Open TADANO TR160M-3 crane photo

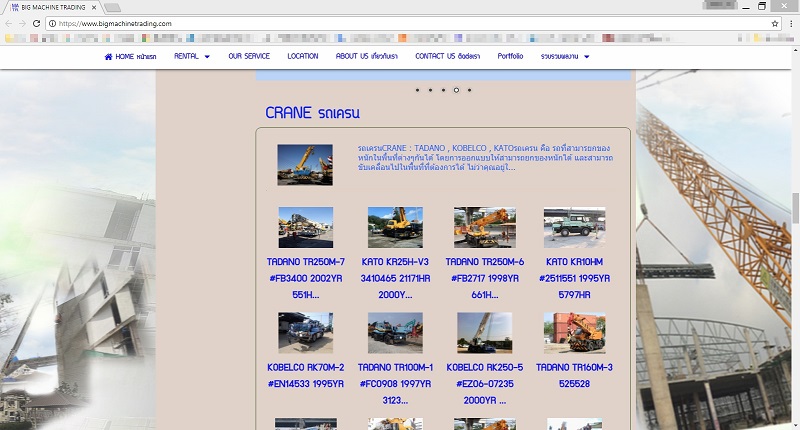574,333
